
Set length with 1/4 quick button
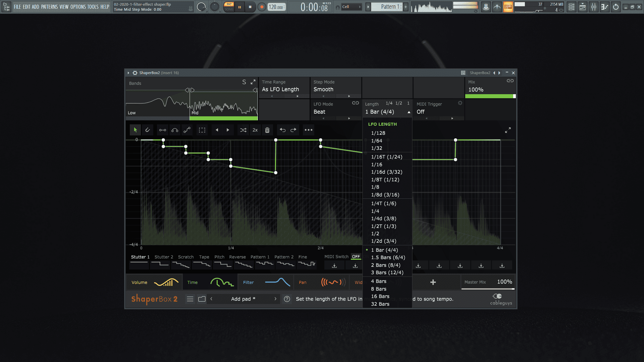[389, 103]
